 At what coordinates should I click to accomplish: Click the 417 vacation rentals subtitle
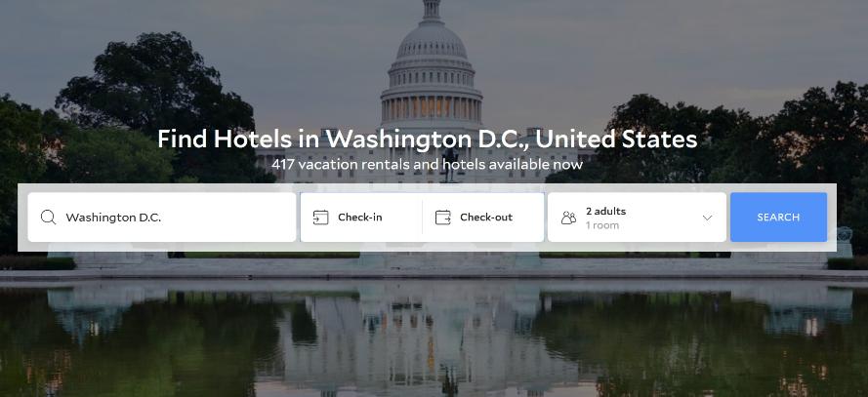pos(427,164)
